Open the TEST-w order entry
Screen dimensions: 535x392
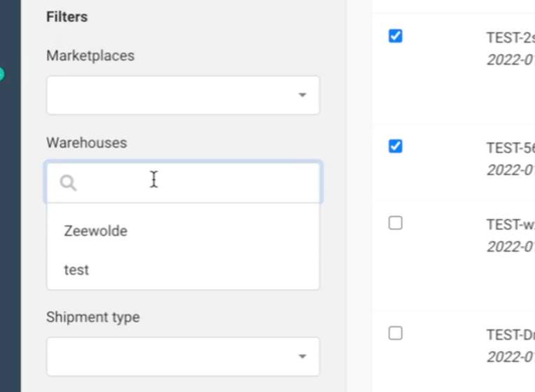(510, 225)
